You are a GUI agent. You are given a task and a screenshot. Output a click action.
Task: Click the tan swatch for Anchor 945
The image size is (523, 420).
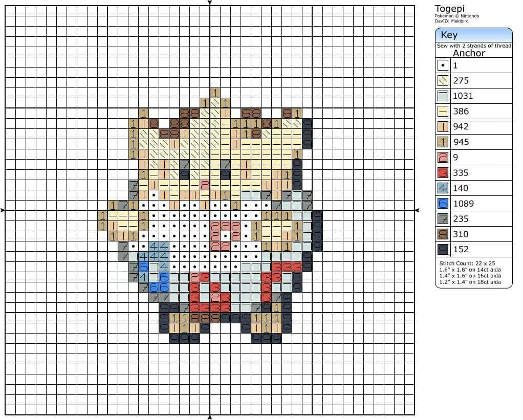pyautogui.click(x=443, y=142)
